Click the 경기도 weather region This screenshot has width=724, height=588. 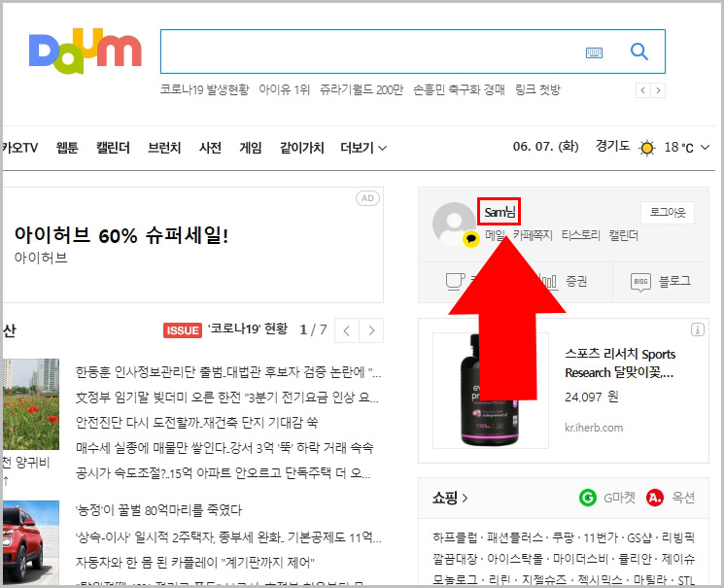(x=612, y=147)
